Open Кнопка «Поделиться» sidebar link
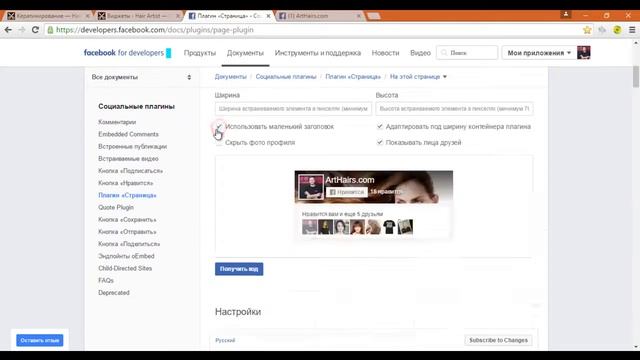The image size is (640, 360). [x=129, y=244]
